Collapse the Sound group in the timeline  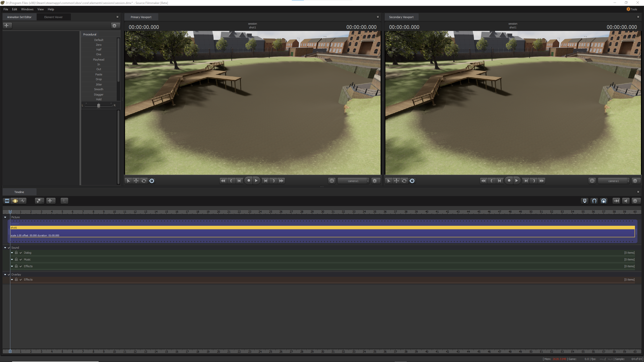pos(5,248)
